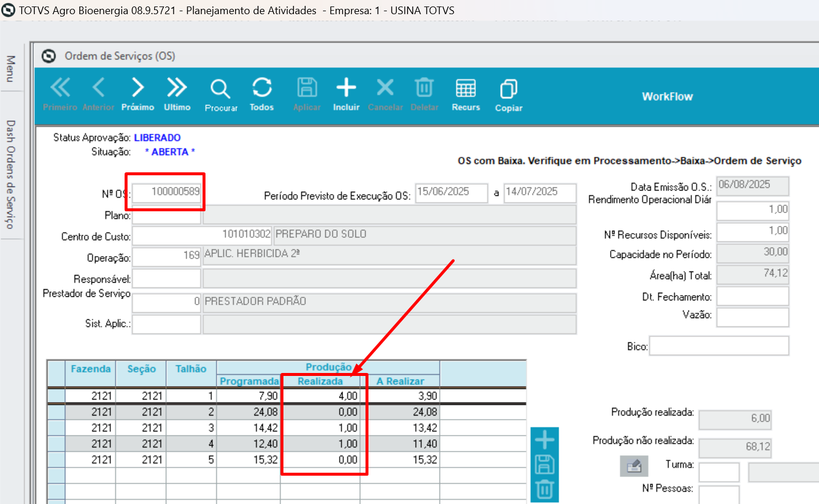Viewport: 819px width, 504px height.
Task: Click the Realizada cell 4,00
Action: 320,395
